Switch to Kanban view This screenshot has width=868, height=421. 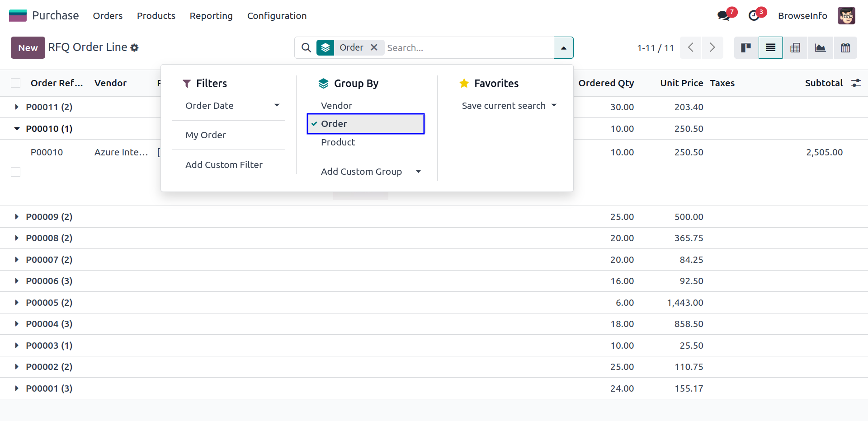746,47
